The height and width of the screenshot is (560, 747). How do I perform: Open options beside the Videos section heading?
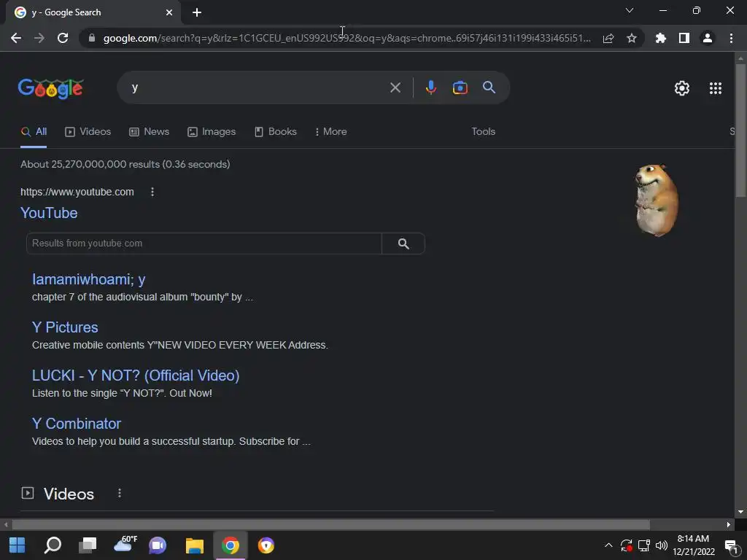[x=120, y=494]
